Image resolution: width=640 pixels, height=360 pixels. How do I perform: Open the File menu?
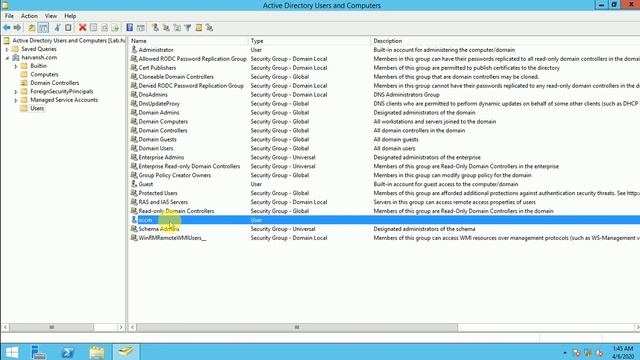coord(9,16)
